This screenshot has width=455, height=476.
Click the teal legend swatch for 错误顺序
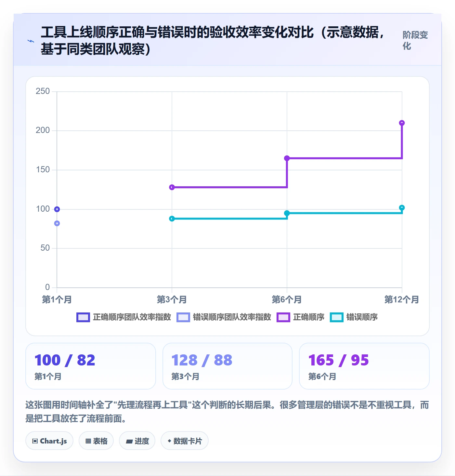(336, 317)
